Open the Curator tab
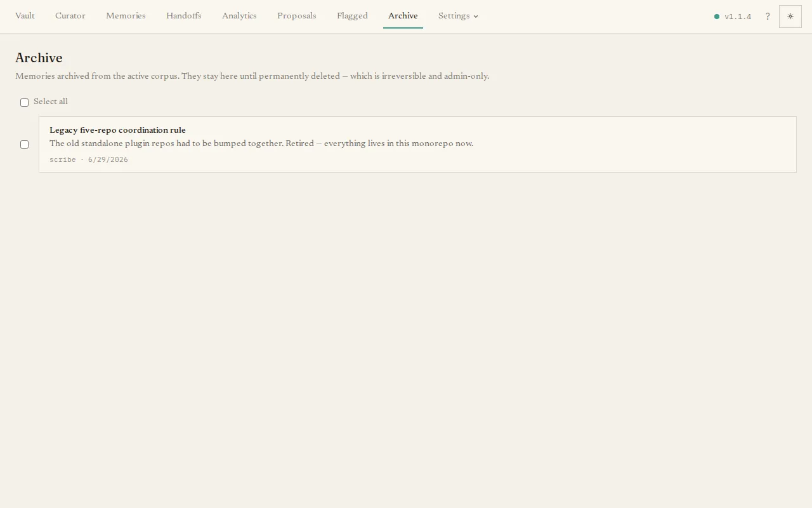Image resolution: width=812 pixels, height=508 pixels. click(x=70, y=16)
